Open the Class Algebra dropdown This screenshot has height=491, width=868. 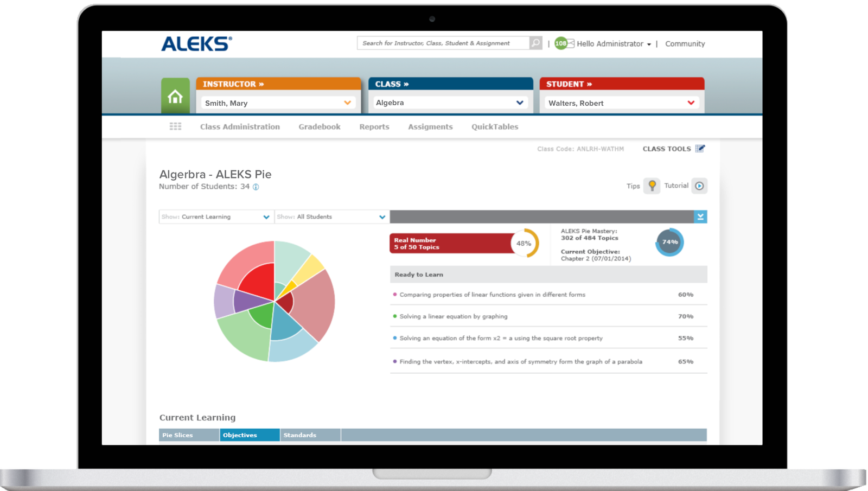point(450,103)
